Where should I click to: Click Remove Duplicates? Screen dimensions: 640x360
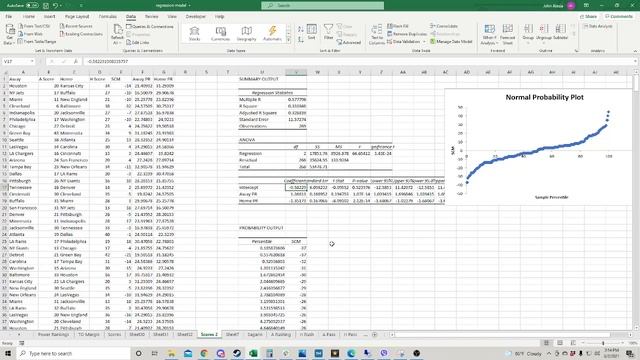point(407,34)
